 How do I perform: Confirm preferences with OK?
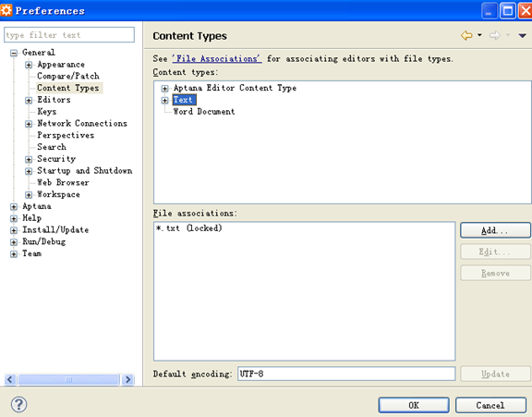pos(414,405)
